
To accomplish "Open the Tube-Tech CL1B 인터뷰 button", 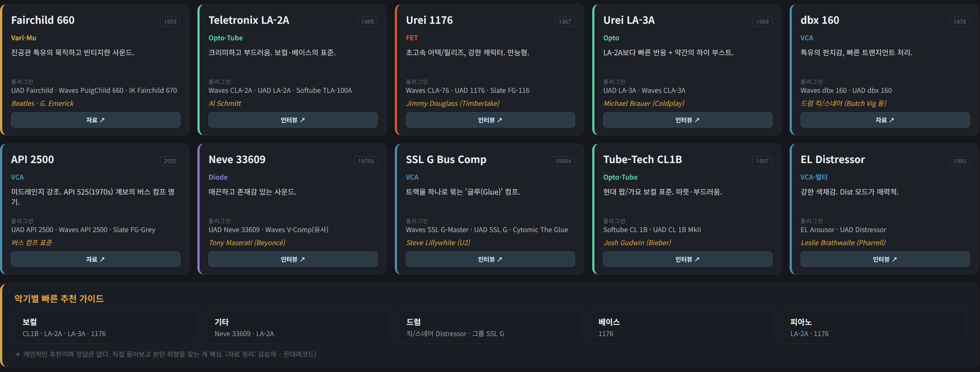I will (687, 259).
